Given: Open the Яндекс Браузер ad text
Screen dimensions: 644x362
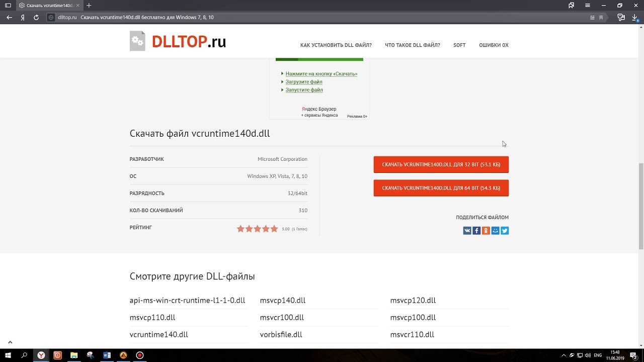Looking at the screenshot, I should pyautogui.click(x=319, y=109).
